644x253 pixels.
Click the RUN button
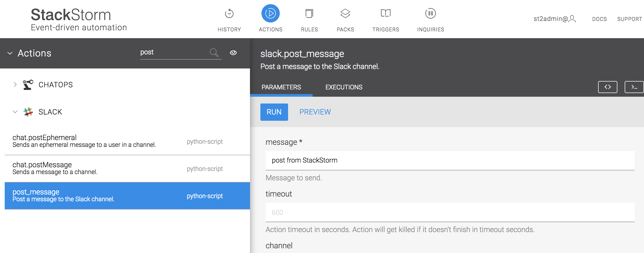[x=274, y=112]
